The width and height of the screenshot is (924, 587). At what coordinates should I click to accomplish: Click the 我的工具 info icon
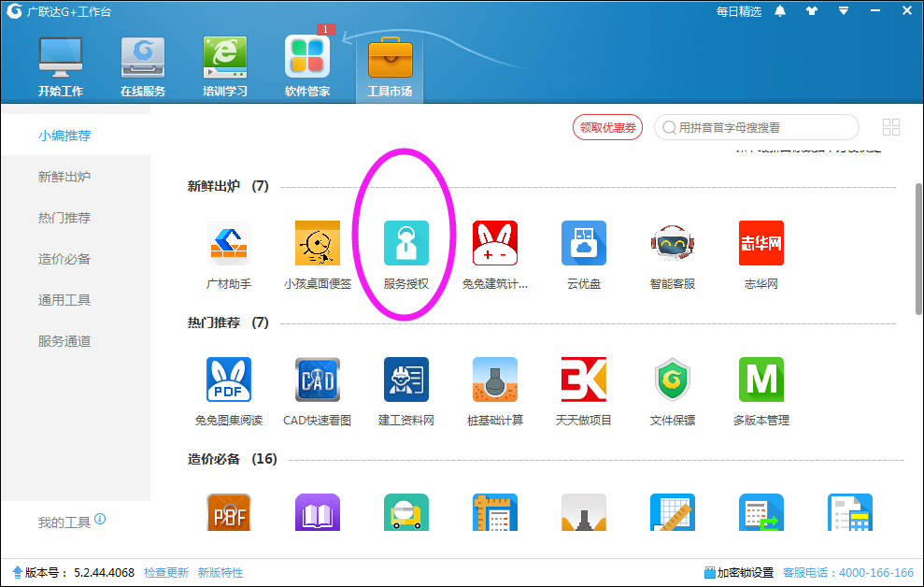click(100, 519)
